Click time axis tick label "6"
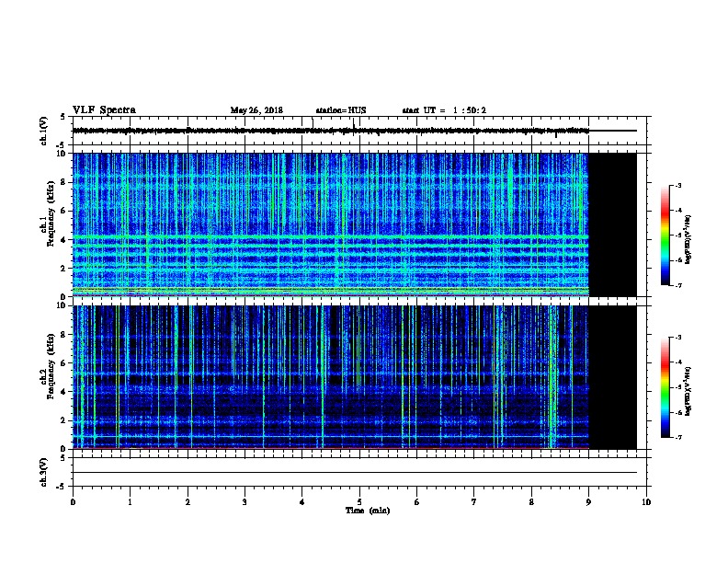 coord(416,502)
